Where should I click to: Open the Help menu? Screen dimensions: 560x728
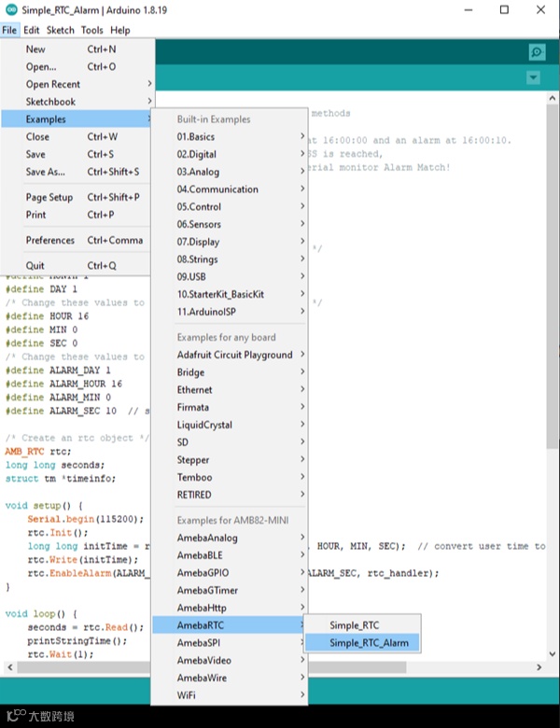tap(119, 30)
